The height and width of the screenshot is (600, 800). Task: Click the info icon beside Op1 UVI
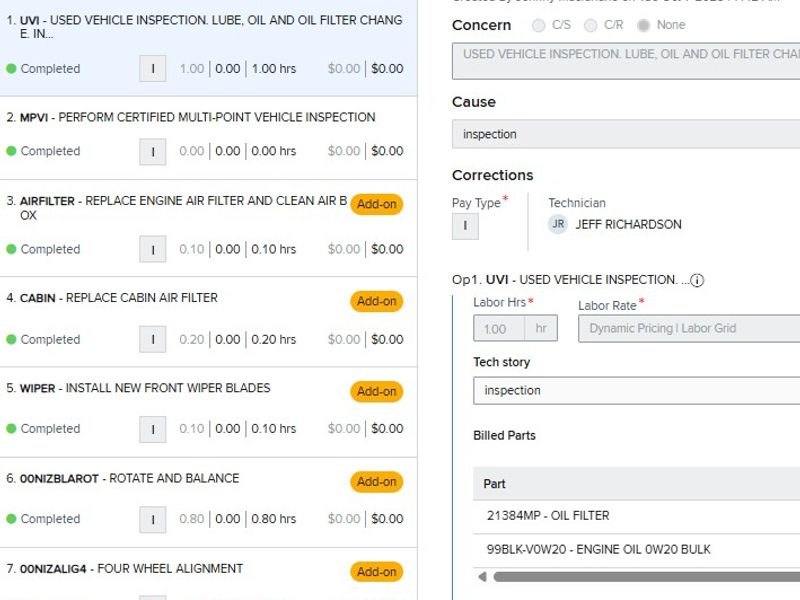[x=697, y=281]
